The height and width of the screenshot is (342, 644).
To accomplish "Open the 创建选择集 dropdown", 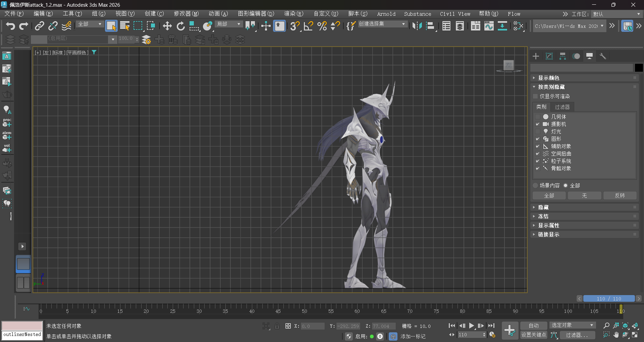I will 382,24.
